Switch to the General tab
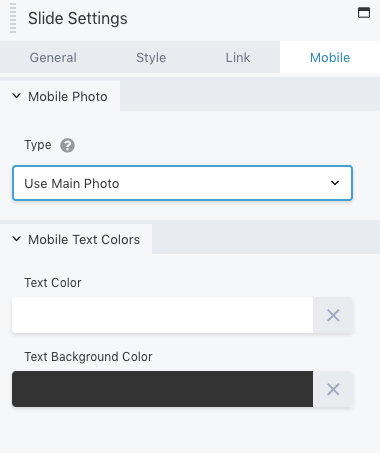Screen dimensions: 380x453 [x=53, y=57]
